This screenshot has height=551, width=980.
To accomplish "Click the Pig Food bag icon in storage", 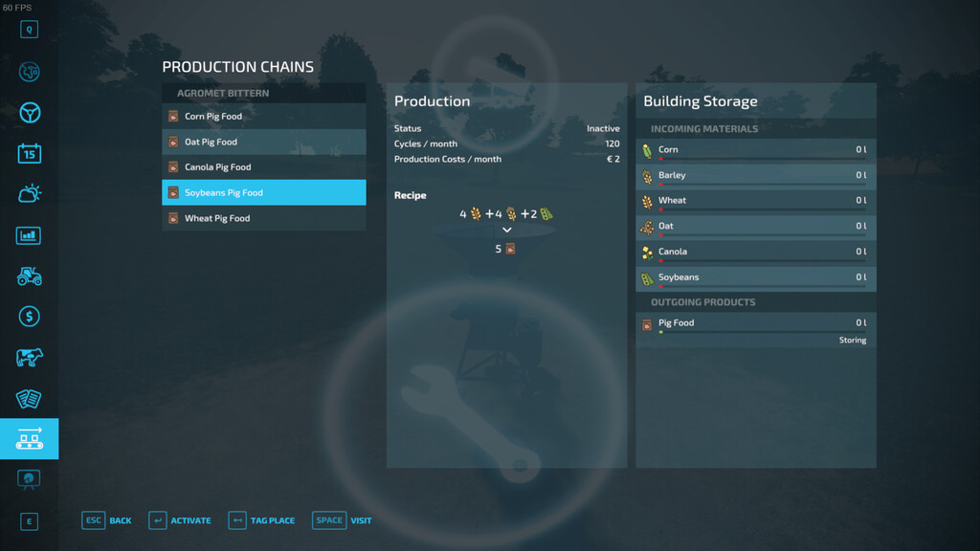I will (647, 324).
